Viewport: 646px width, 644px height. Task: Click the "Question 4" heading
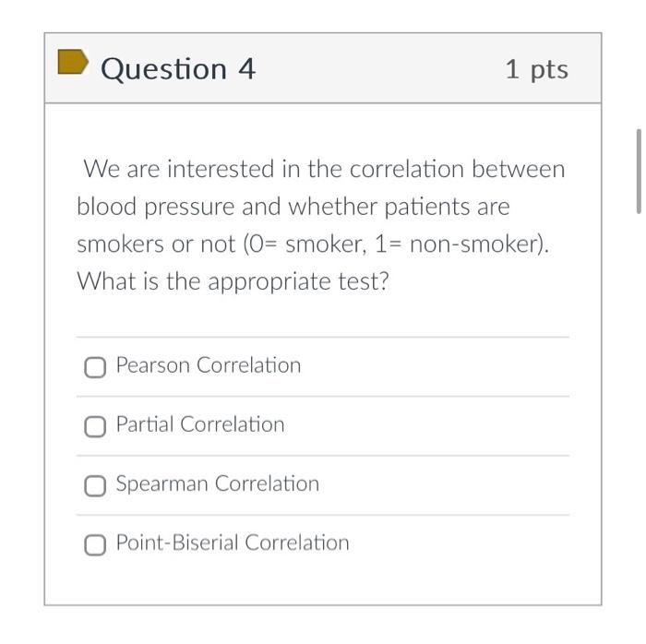[178, 69]
